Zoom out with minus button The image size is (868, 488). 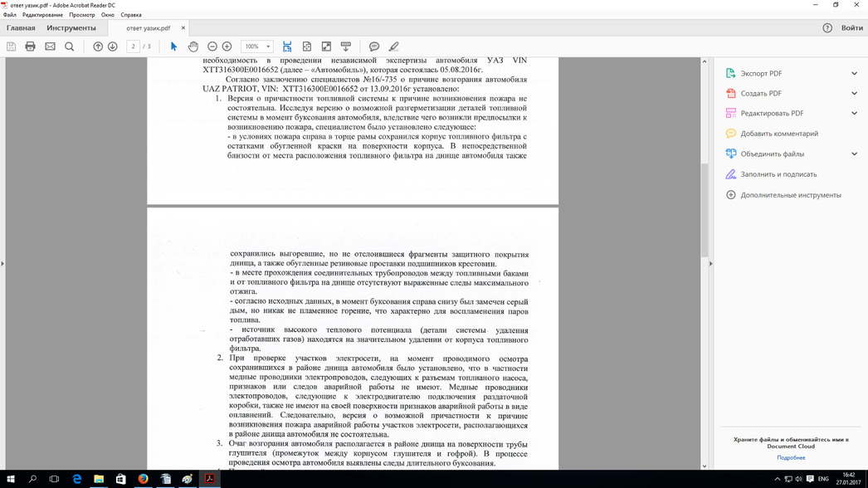click(212, 46)
